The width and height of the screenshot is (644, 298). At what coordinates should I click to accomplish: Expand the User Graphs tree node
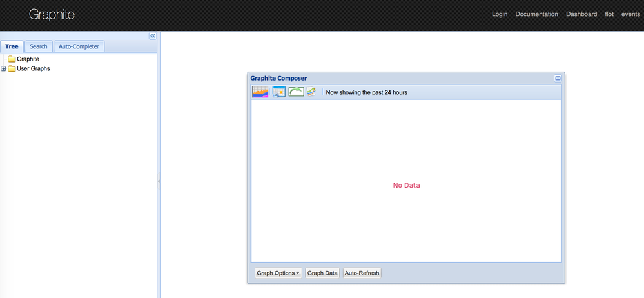point(4,68)
